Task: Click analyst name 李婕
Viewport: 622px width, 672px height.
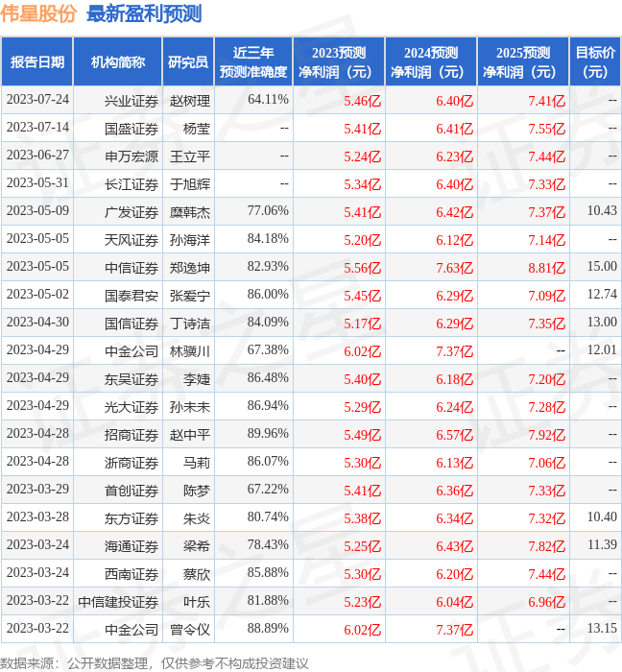Action: 197,380
